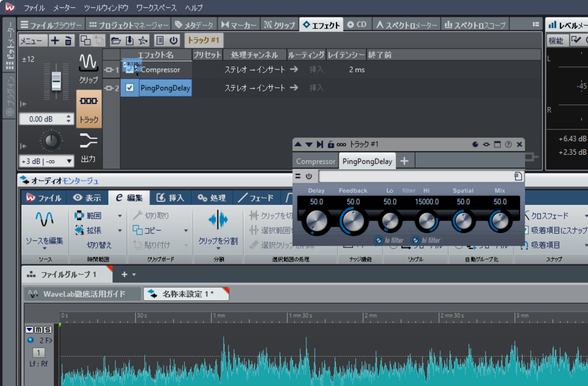Click the pan knob below the gain field

coord(51,141)
